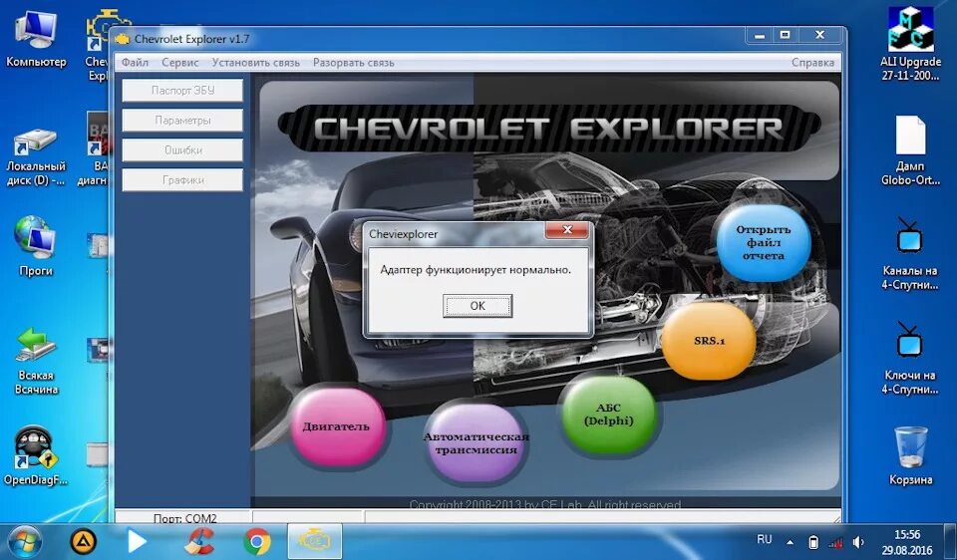Click the Chevrolet Explorer title bar engine icon
Viewport: 957px width, 560px height.
click(x=123, y=39)
